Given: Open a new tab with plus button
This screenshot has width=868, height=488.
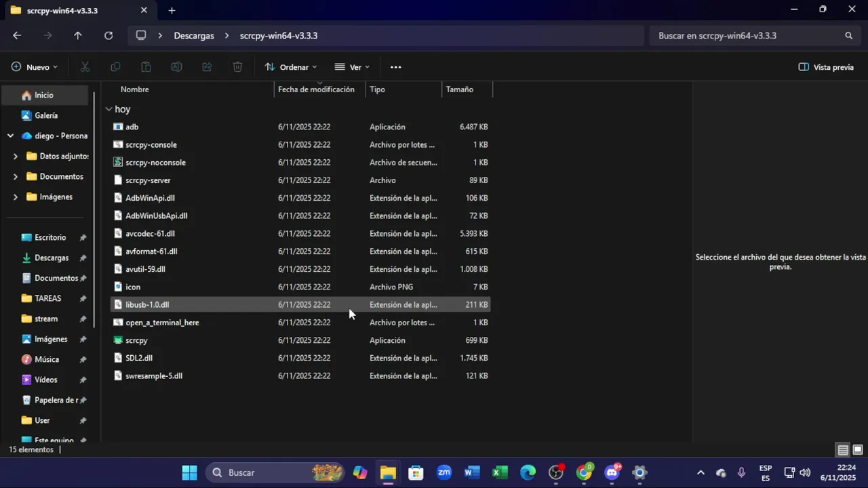Looking at the screenshot, I should click(x=172, y=10).
